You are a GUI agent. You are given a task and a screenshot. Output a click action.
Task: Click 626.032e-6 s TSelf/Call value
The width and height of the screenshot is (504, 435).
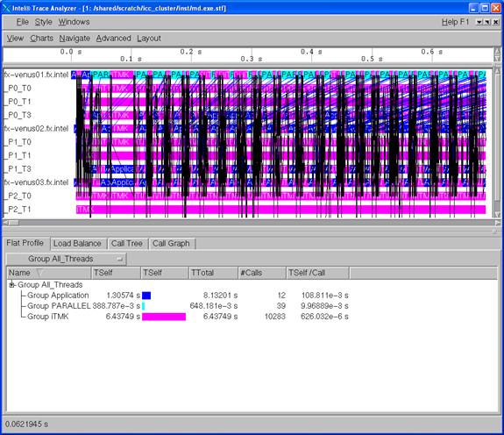[x=324, y=317]
